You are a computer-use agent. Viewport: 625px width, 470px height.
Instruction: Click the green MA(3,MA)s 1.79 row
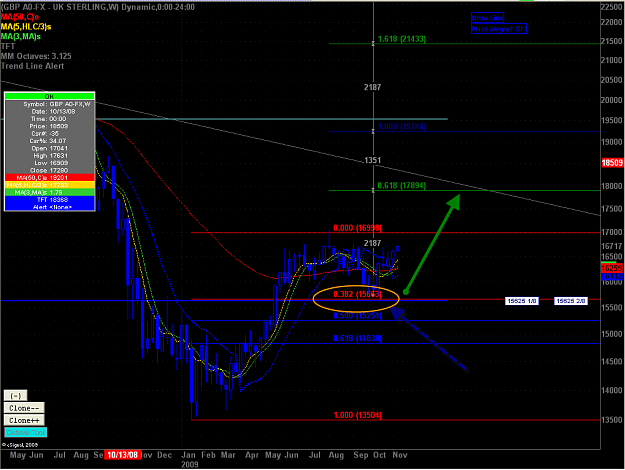tap(49, 193)
